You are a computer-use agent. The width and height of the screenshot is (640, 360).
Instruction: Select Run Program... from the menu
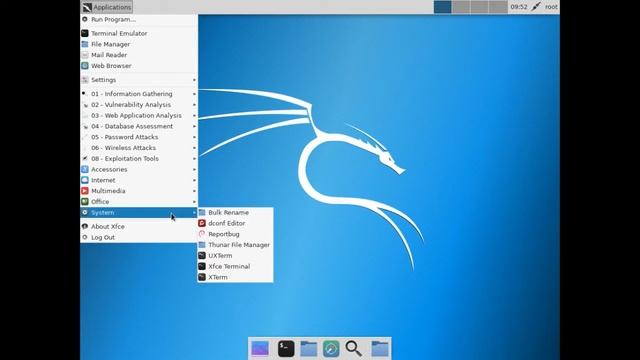(139, 20)
